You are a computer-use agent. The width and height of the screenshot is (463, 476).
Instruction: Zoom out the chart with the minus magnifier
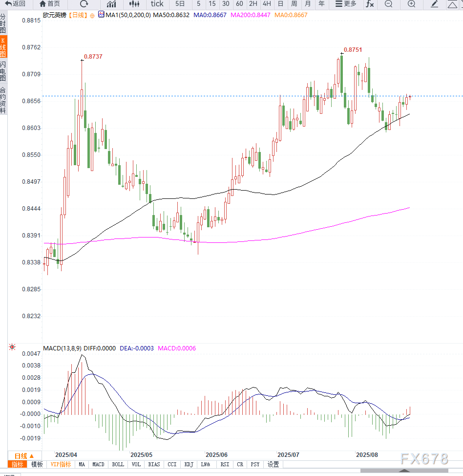click(x=388, y=4)
